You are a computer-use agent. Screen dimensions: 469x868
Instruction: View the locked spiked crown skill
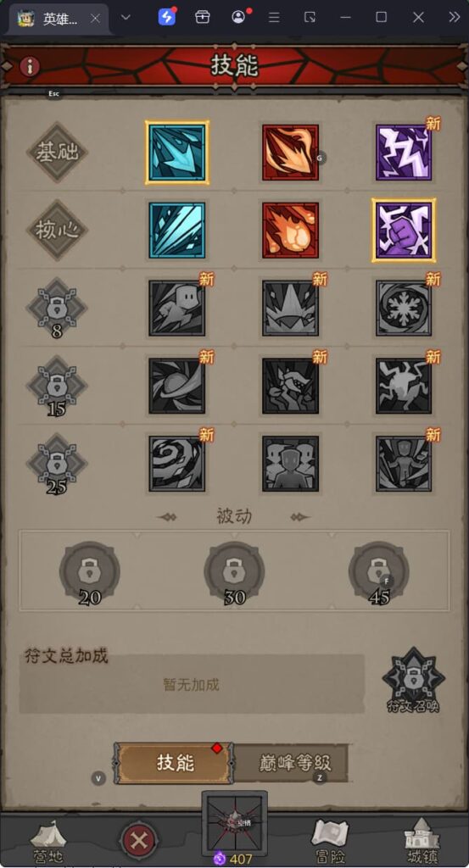290,308
